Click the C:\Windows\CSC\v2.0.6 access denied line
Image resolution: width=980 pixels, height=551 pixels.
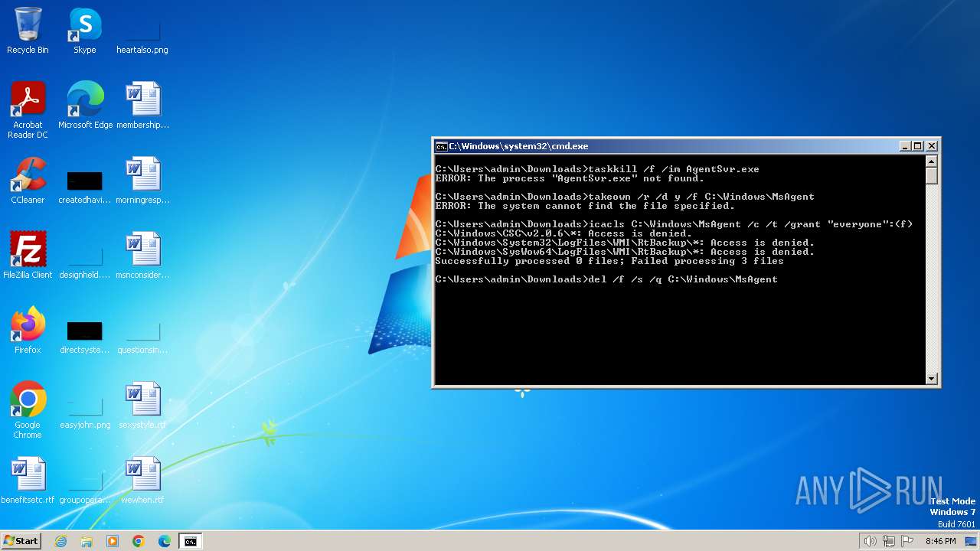(563, 233)
